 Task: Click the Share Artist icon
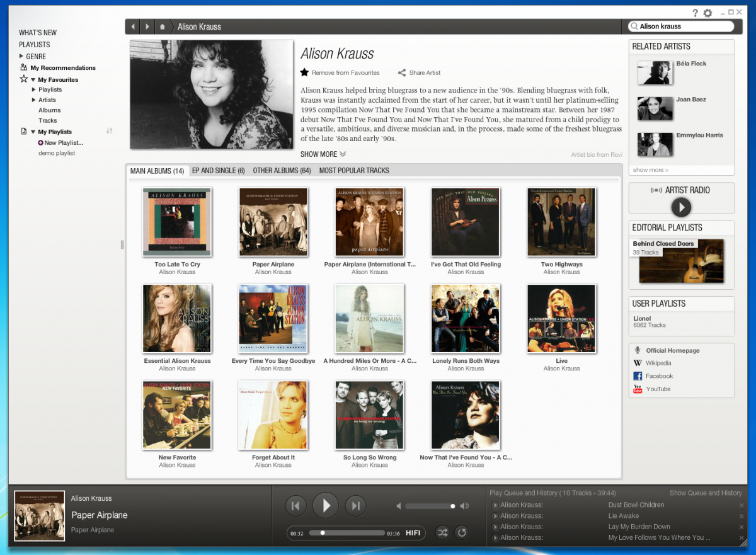click(x=402, y=72)
